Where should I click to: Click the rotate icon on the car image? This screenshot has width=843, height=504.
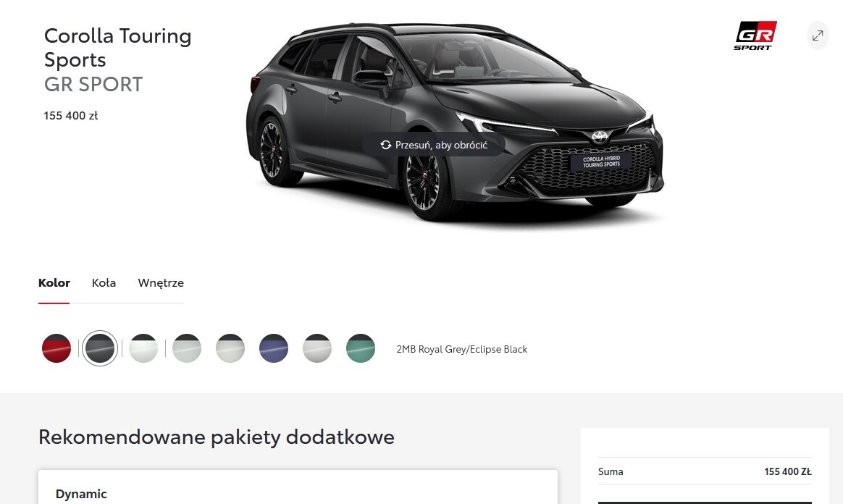(x=385, y=145)
